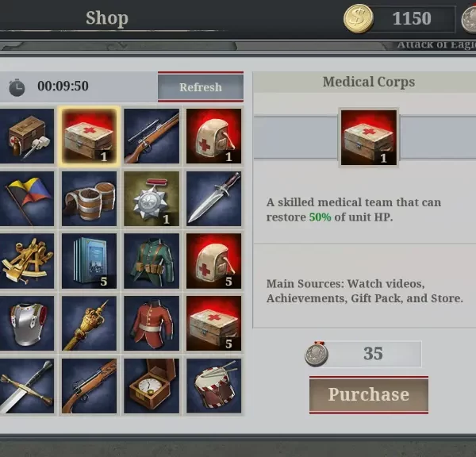Select the dagger item
This screenshot has height=457, width=476.
(214, 198)
